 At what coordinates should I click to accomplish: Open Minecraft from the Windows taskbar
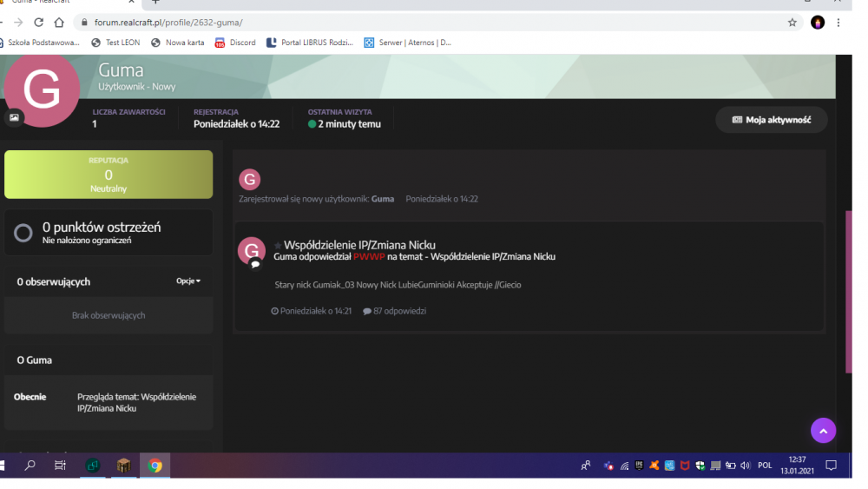tap(123, 466)
